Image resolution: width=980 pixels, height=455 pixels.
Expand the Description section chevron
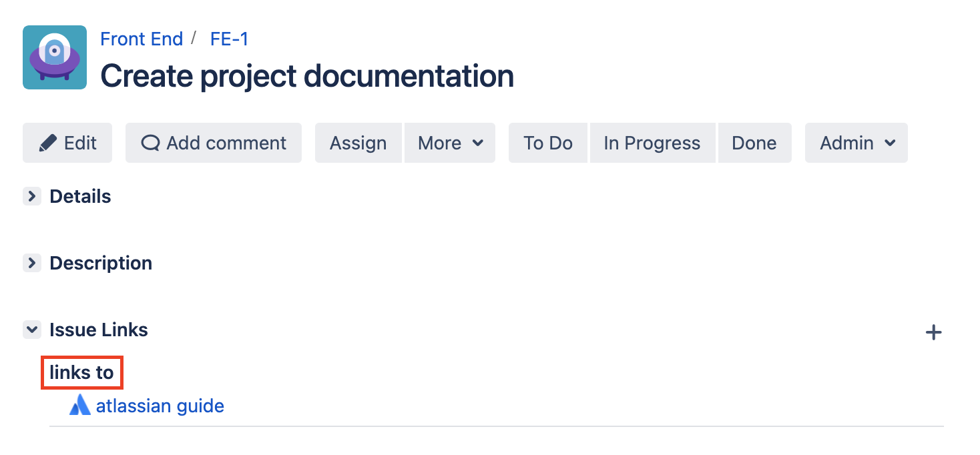point(31,263)
